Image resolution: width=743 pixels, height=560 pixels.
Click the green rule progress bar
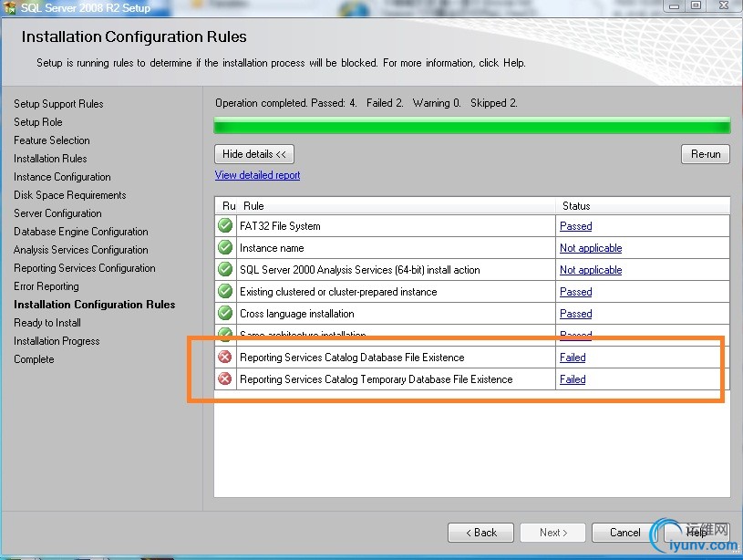coord(472,126)
